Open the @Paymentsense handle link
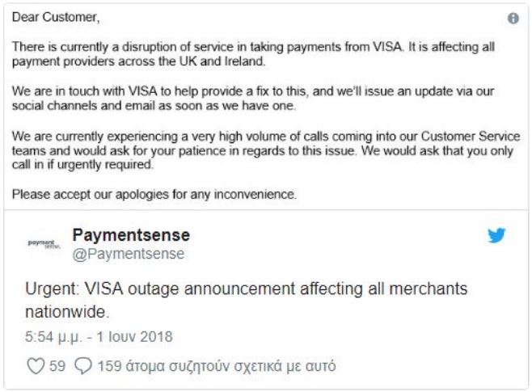 [x=129, y=254]
